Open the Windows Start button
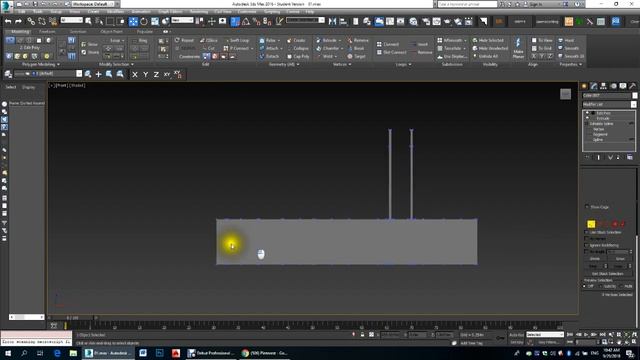 [8, 353]
